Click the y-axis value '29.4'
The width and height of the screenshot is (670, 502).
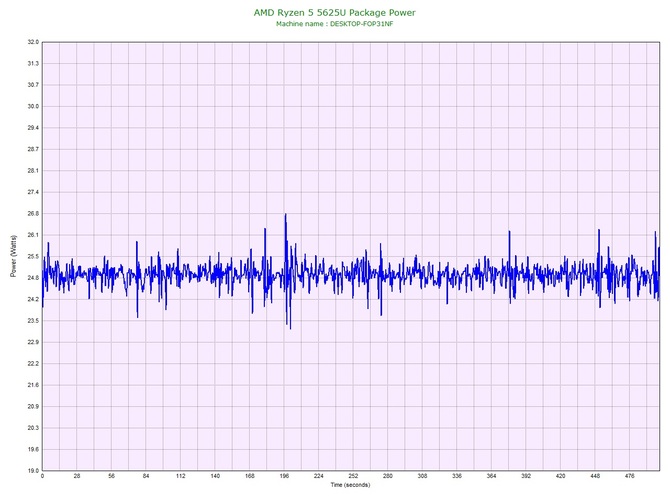[x=33, y=128]
